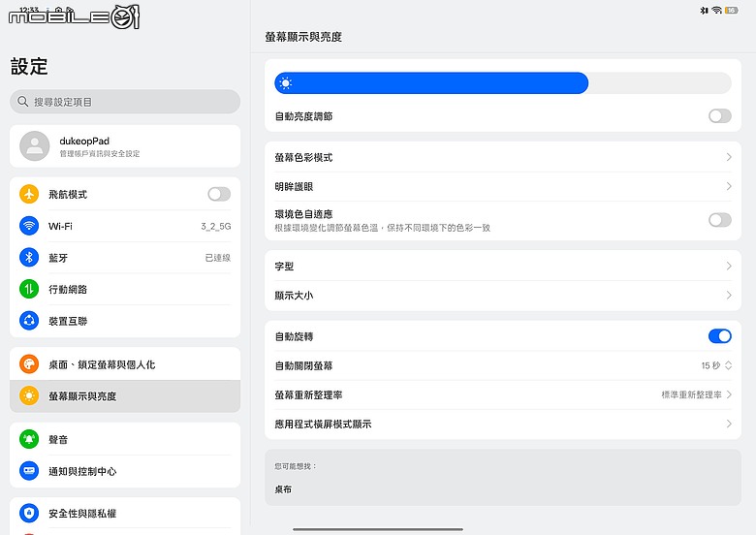The image size is (756, 535).
Task: Open Wi-Fi settings in sidebar
Action: [x=125, y=226]
